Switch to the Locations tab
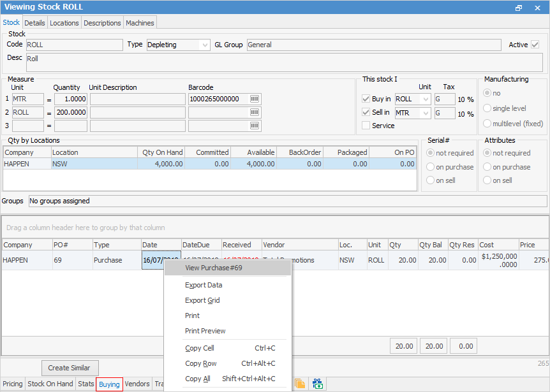Viewport: 550px width, 392px height. click(x=64, y=23)
